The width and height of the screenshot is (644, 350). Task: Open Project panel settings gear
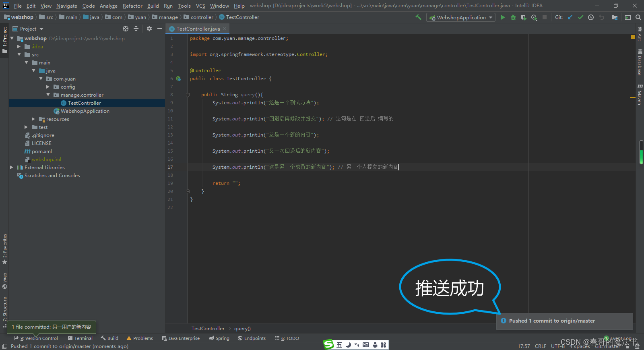149,29
